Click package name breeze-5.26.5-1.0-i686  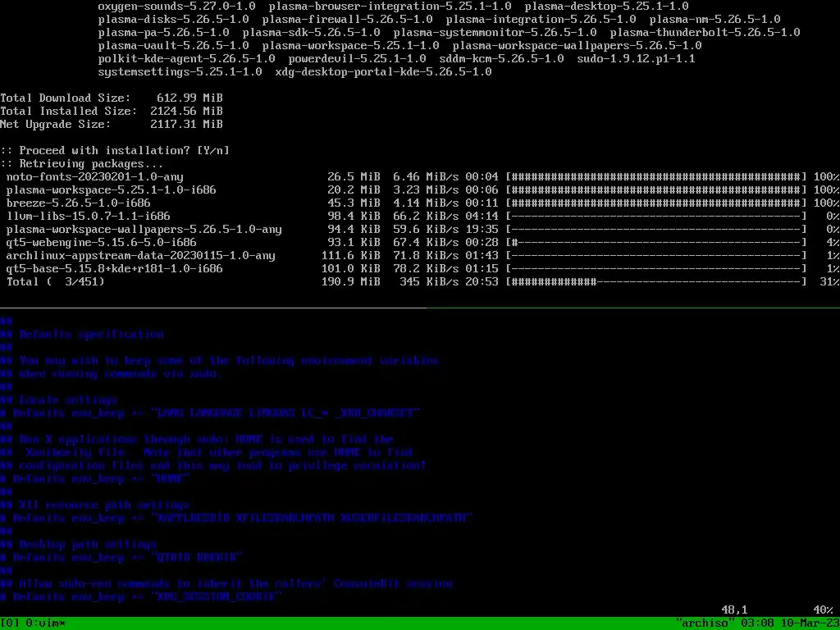click(x=78, y=203)
